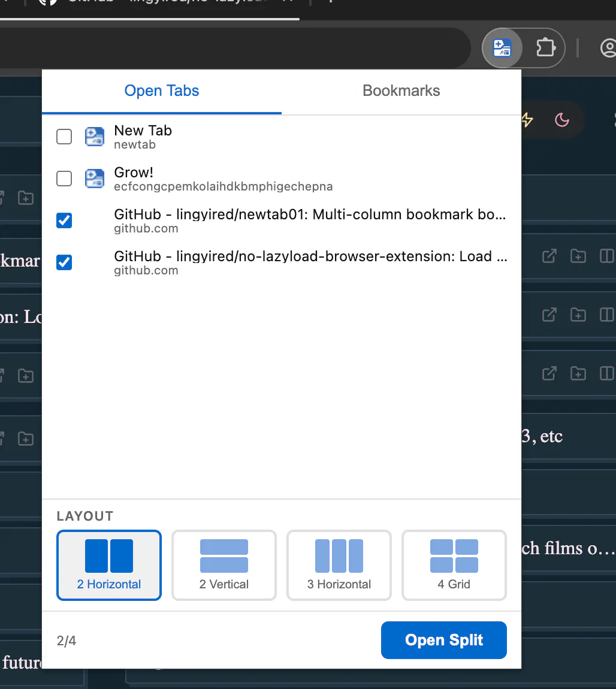Choose the 4 Grid layout
The height and width of the screenshot is (689, 616).
pos(454,565)
